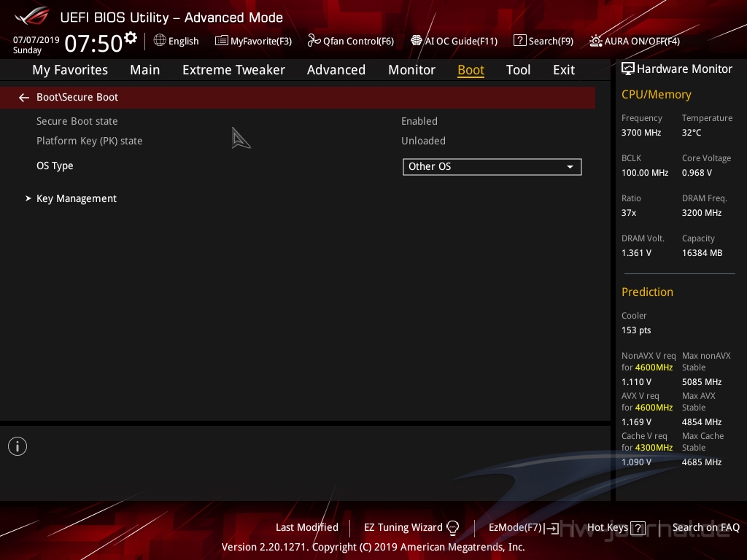Click Secure Boot state label

pyautogui.click(x=77, y=122)
